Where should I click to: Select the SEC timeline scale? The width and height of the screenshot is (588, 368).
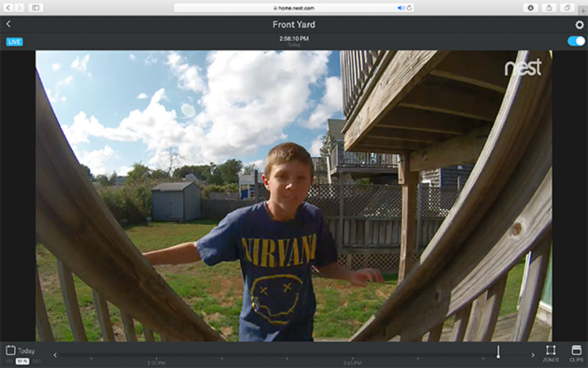click(x=37, y=361)
